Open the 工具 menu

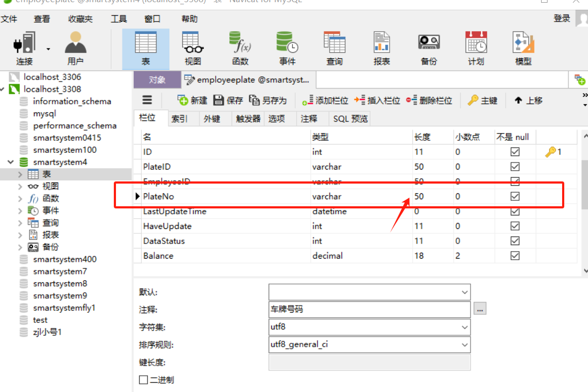[x=119, y=19]
